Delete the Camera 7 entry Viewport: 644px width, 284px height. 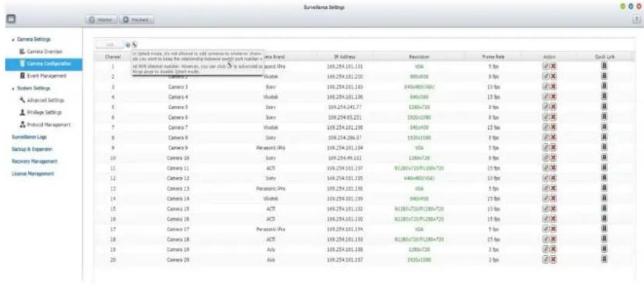tap(553, 127)
